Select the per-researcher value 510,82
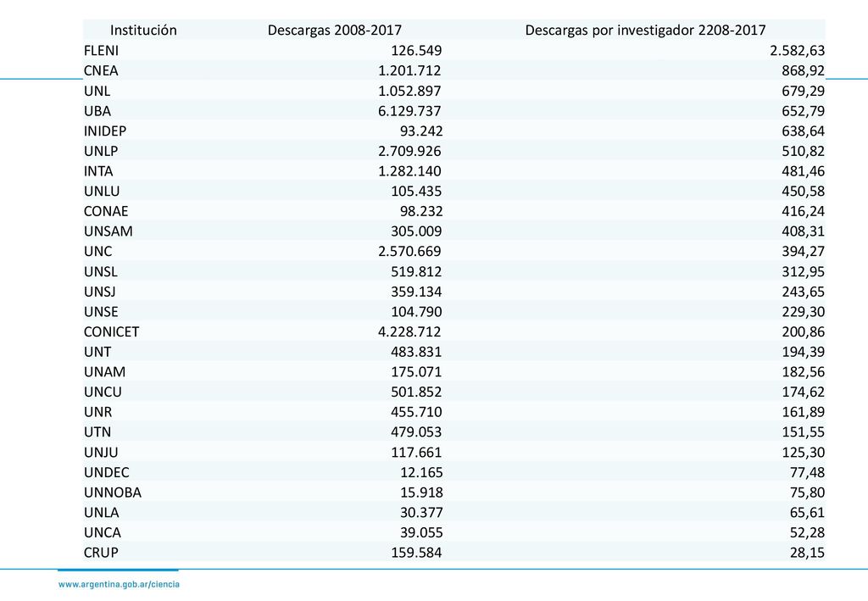 [x=804, y=151]
